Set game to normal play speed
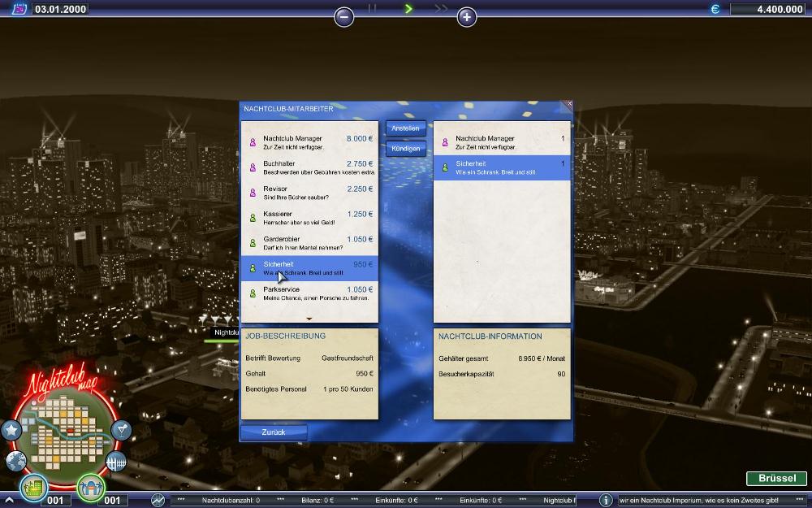The height and width of the screenshot is (508, 812). (408, 9)
